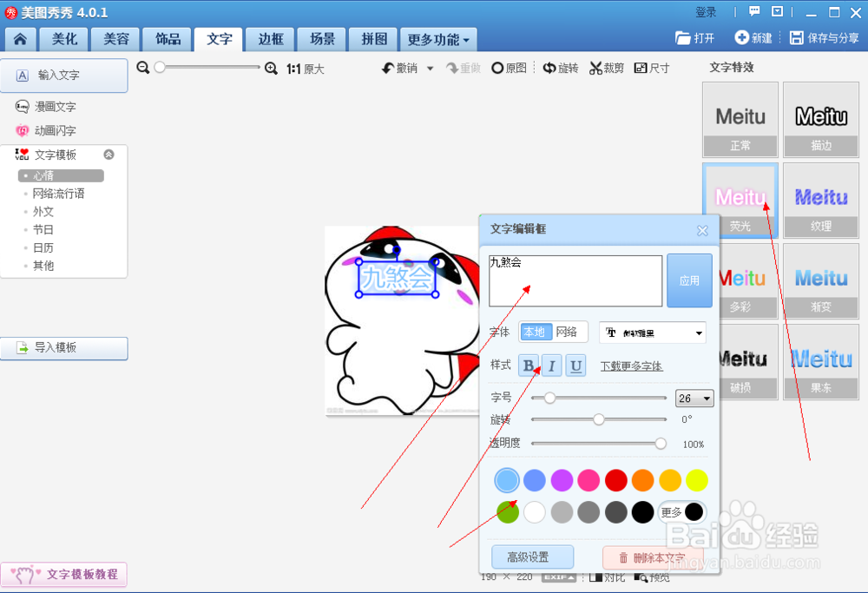Click the 原图 view original icon
This screenshot has width=868, height=593.
tap(509, 68)
